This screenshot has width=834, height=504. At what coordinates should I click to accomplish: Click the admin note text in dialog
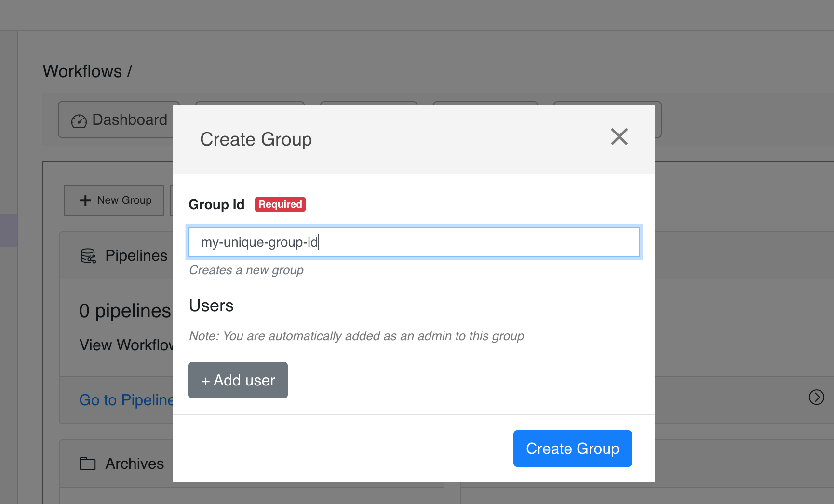[x=356, y=336]
